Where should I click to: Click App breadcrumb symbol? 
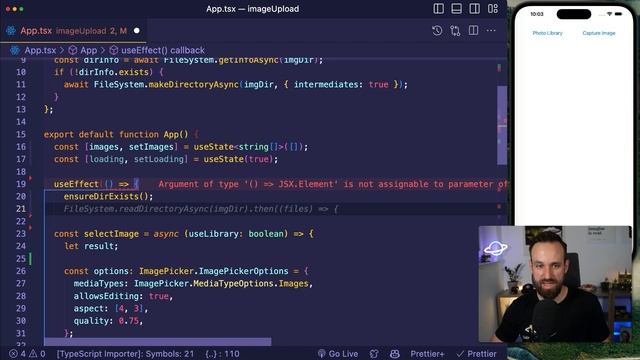pos(89,50)
